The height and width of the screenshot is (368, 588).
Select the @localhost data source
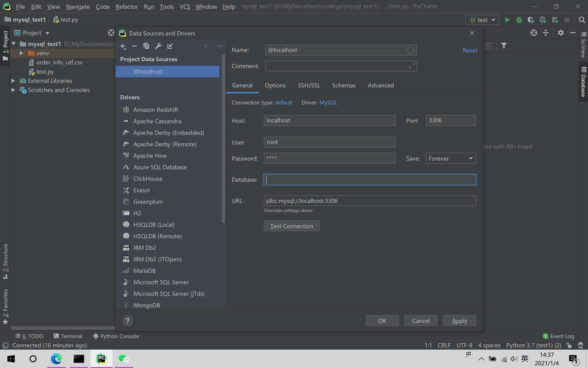(167, 72)
